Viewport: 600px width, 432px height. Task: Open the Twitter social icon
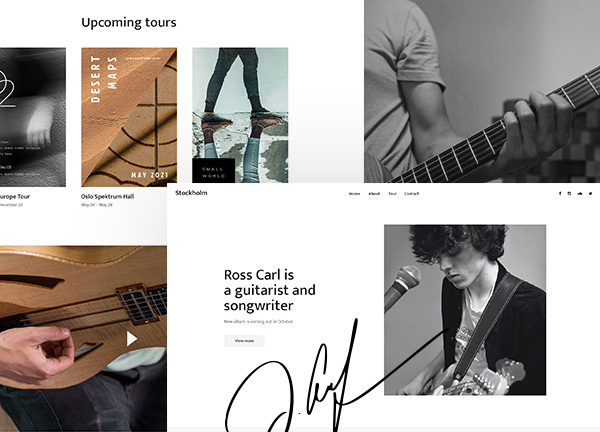pos(590,194)
